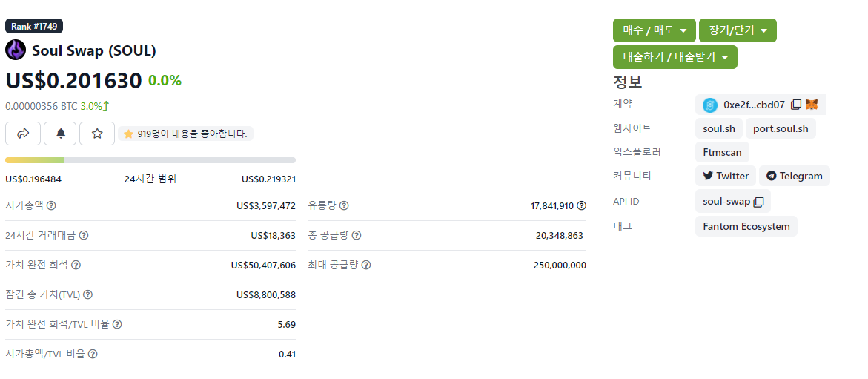868x379 pixels.
Task: Click the help icon beside 24시간 거래대금
Action: click(84, 235)
